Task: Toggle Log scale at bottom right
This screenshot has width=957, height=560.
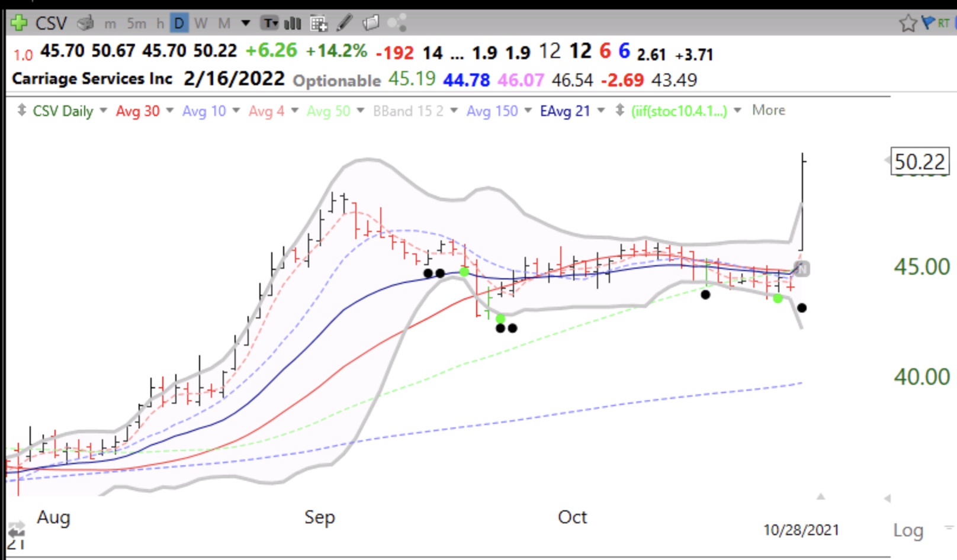Action: pos(908,530)
